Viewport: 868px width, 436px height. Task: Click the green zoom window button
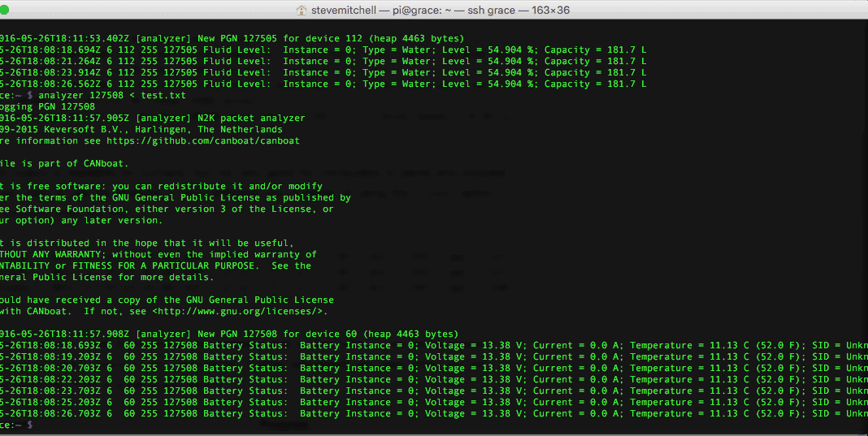[x=4, y=10]
